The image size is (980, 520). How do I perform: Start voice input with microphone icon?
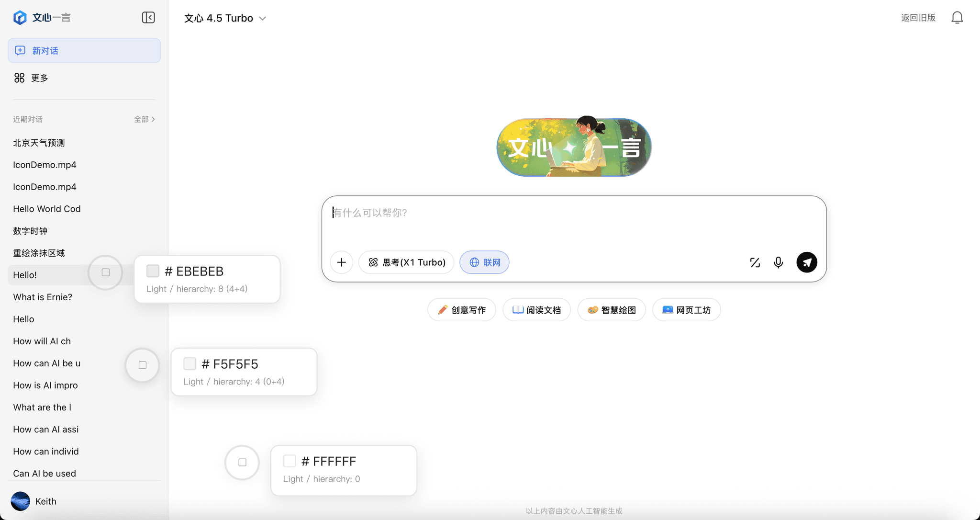click(x=778, y=262)
